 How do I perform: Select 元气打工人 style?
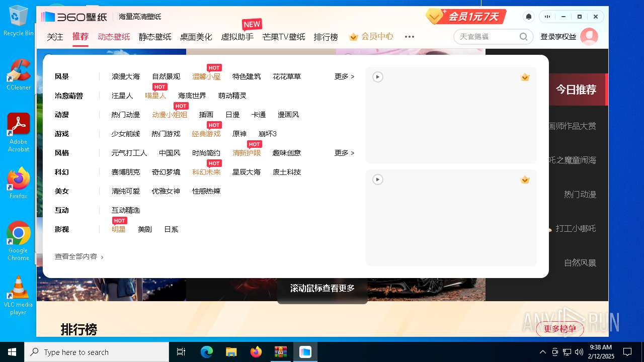[129, 153]
